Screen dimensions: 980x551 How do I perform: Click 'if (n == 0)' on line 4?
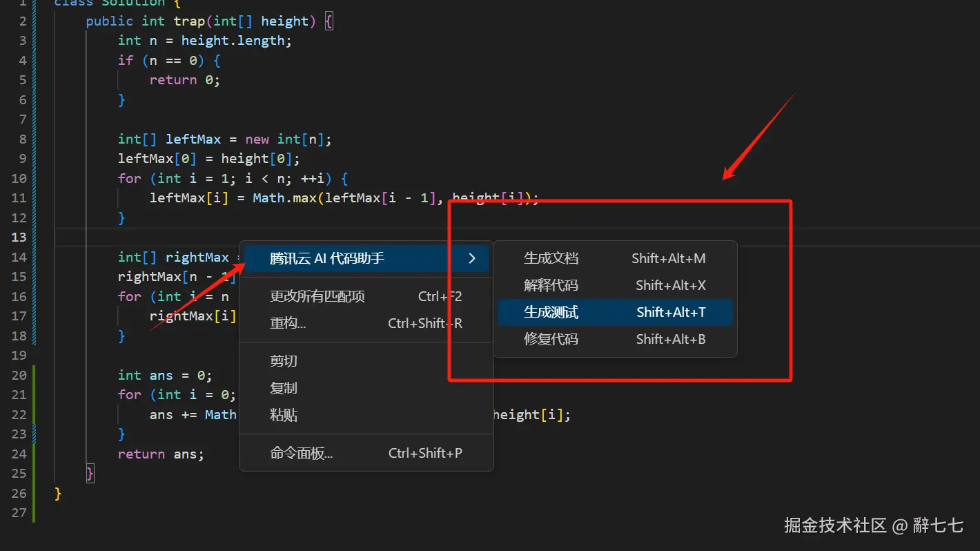click(x=161, y=60)
